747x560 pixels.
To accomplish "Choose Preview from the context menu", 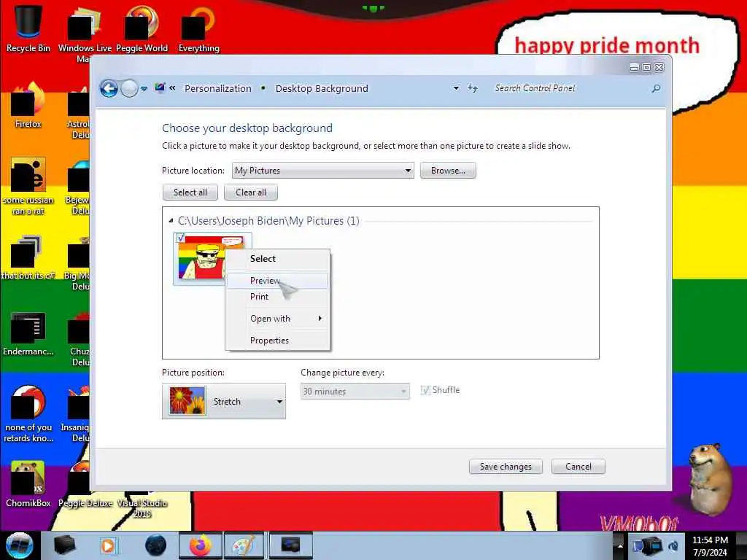I will click(277, 281).
